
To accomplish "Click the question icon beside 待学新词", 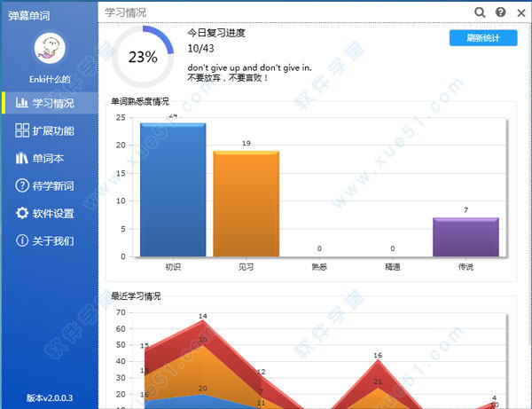I will (22, 185).
